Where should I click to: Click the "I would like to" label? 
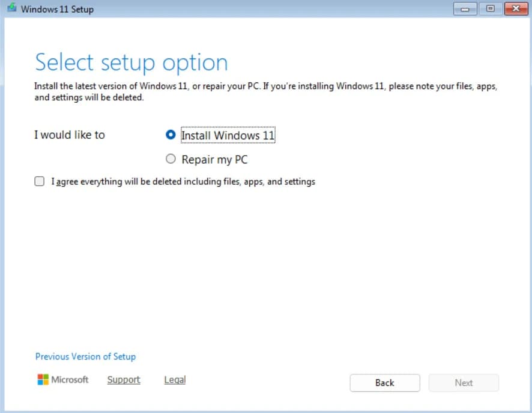click(70, 135)
